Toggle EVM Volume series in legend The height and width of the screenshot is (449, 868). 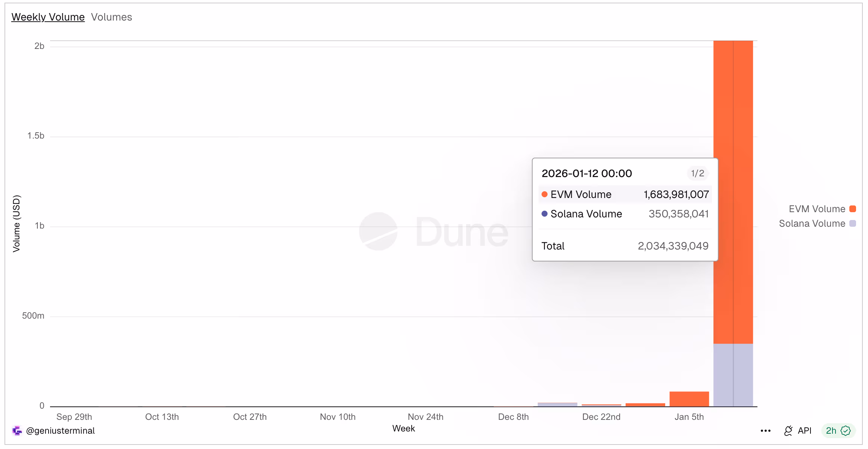pyautogui.click(x=816, y=209)
